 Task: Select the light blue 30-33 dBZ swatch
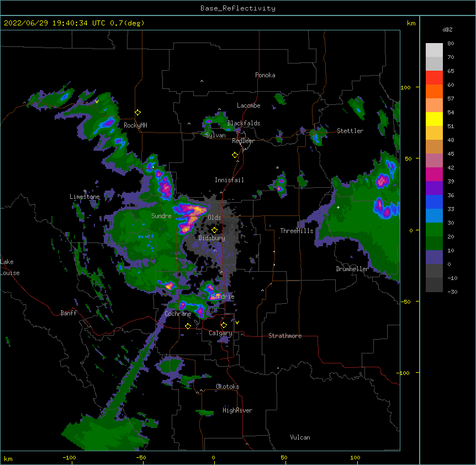coord(434,216)
